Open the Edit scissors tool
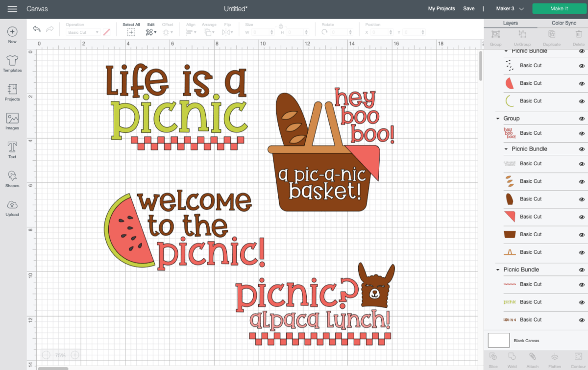Image resolution: width=588 pixels, height=370 pixels. pos(150,32)
